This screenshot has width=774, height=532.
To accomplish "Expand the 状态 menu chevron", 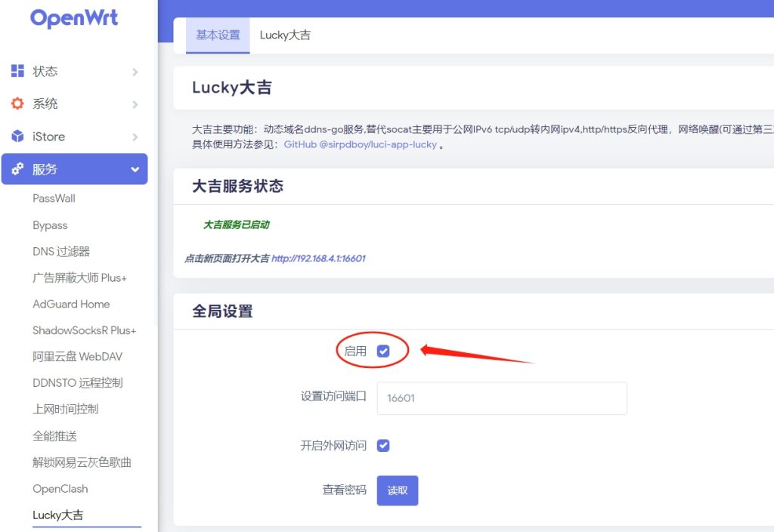I will (135, 72).
